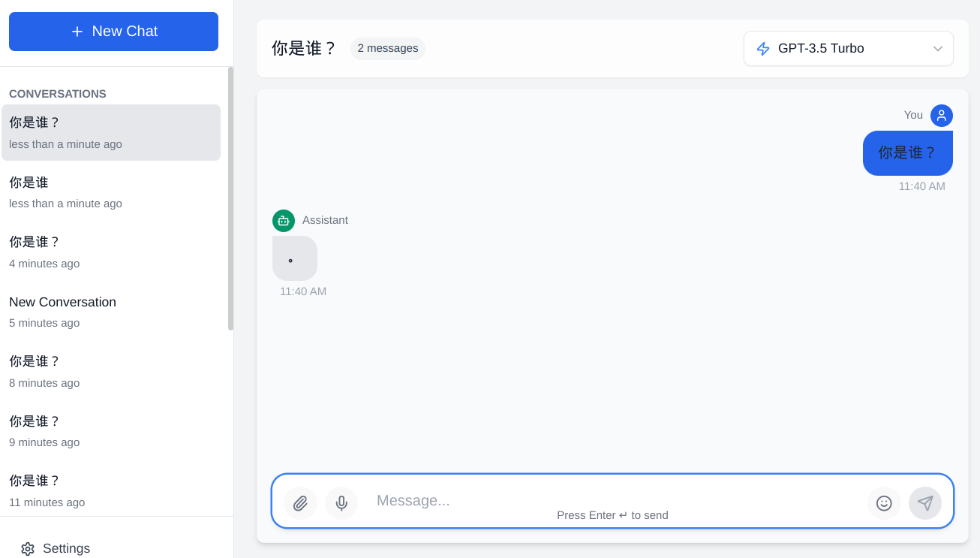
Task: Click the paperclip attach file icon
Action: coord(300,503)
